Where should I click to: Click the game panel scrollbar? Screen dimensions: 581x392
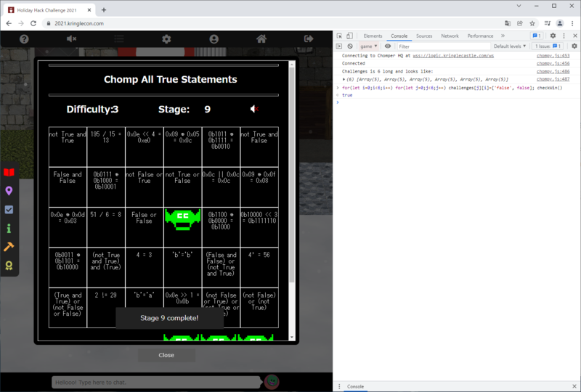click(x=292, y=174)
